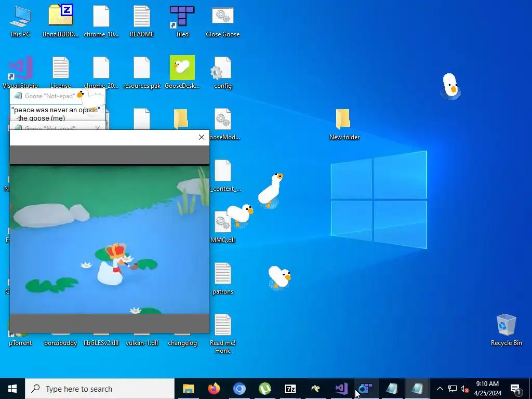Select the chrome_10... file icon
532x399 pixels.
click(101, 21)
